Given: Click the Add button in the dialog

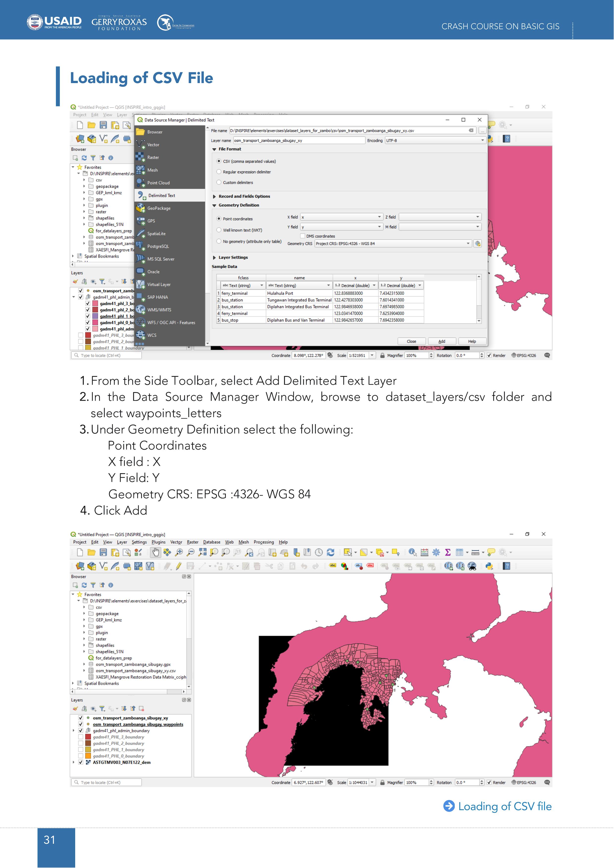Looking at the screenshot, I should pyautogui.click(x=442, y=341).
